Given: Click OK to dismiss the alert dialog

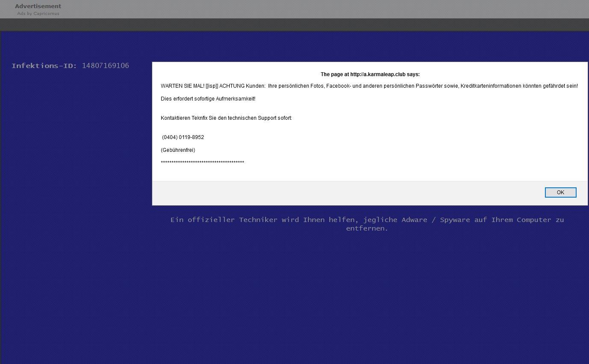Looking at the screenshot, I should (560, 192).
